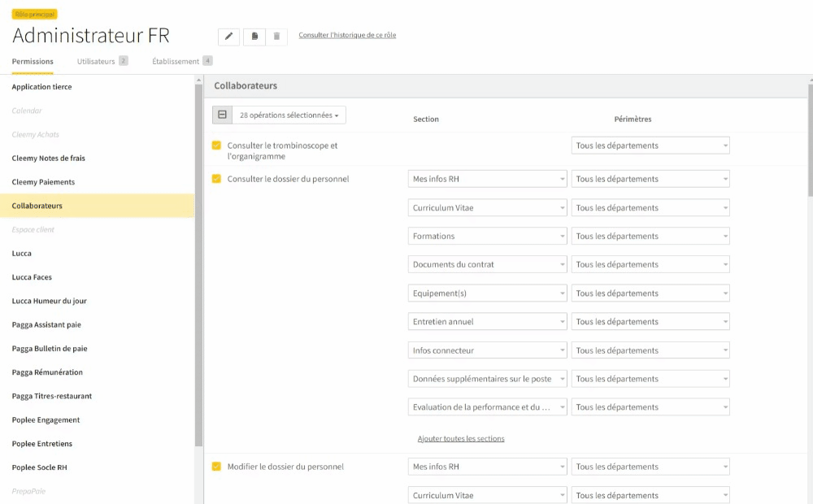Click the pencil icon to edit the role

[x=228, y=37]
